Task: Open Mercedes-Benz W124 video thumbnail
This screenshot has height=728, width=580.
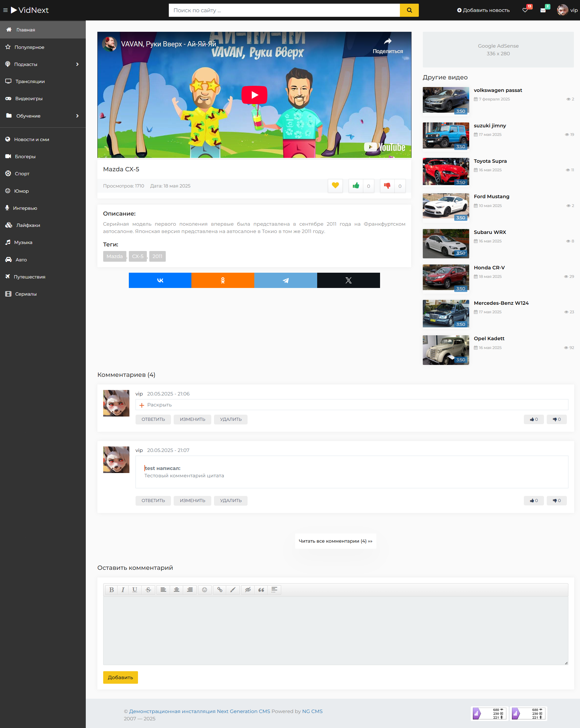Action: tap(446, 314)
